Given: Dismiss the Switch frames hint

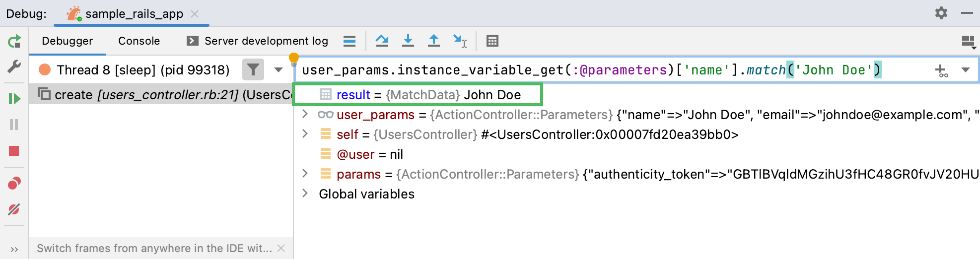Looking at the screenshot, I should 281,248.
